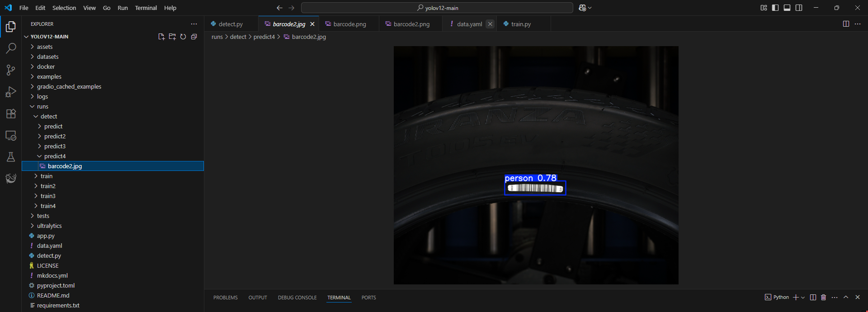This screenshot has height=312, width=868.
Task: Open README.md in the explorer
Action: coord(113,295)
